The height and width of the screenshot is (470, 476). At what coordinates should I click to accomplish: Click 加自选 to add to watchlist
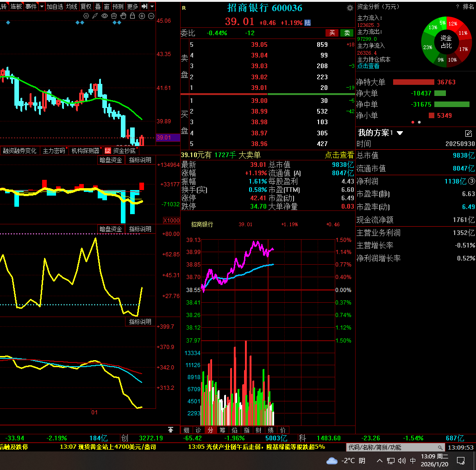click(55, 6)
